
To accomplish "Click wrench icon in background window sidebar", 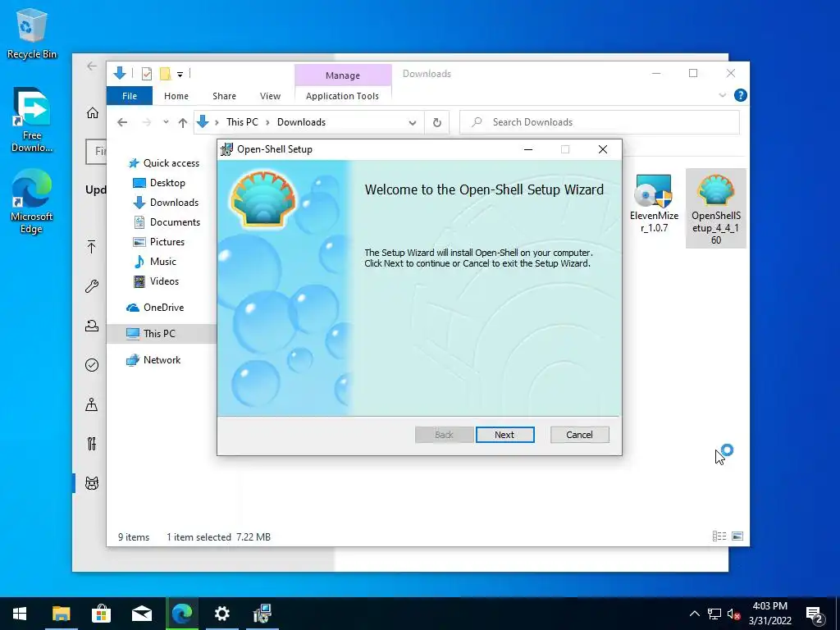I will coord(92,286).
